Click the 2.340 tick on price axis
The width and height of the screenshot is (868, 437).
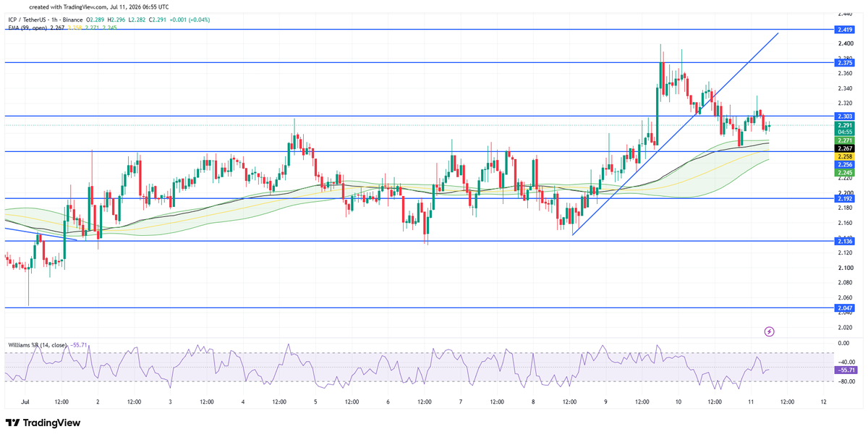844,88
